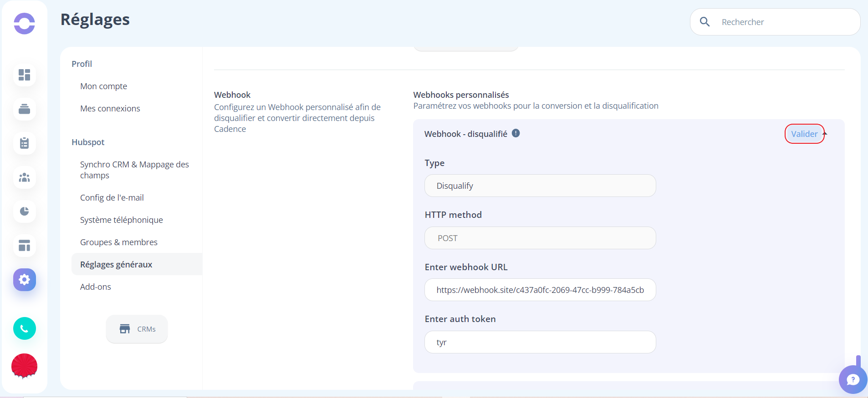
Task: Open the briefcase cadences icon
Action: [x=25, y=109]
